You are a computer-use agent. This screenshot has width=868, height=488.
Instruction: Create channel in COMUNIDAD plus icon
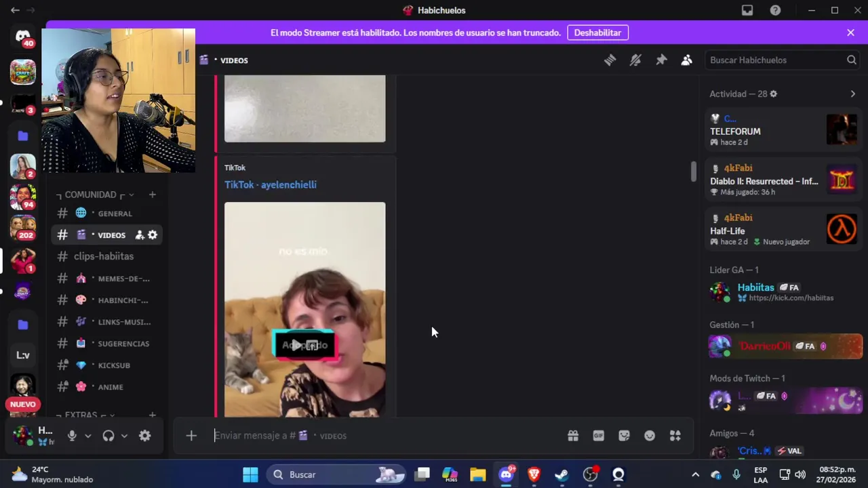coord(153,195)
